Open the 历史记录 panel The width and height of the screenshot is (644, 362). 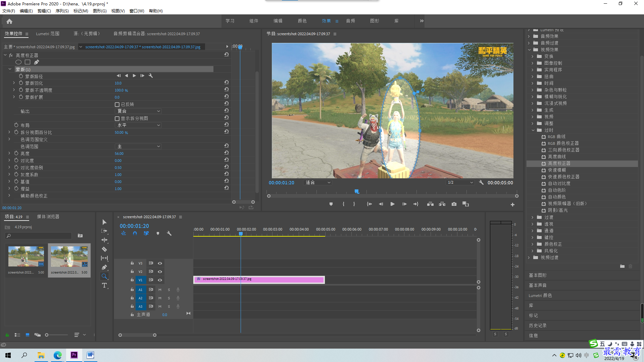[538, 325]
